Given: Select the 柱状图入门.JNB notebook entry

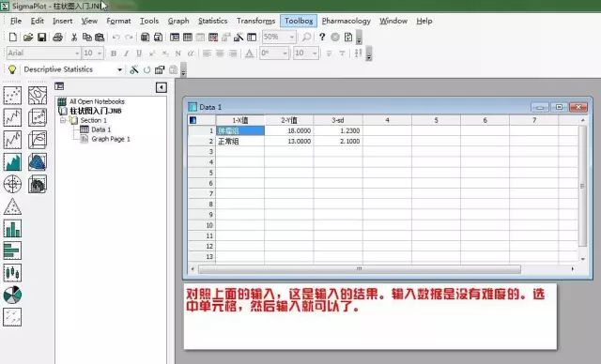Looking at the screenshot, I should [x=96, y=111].
